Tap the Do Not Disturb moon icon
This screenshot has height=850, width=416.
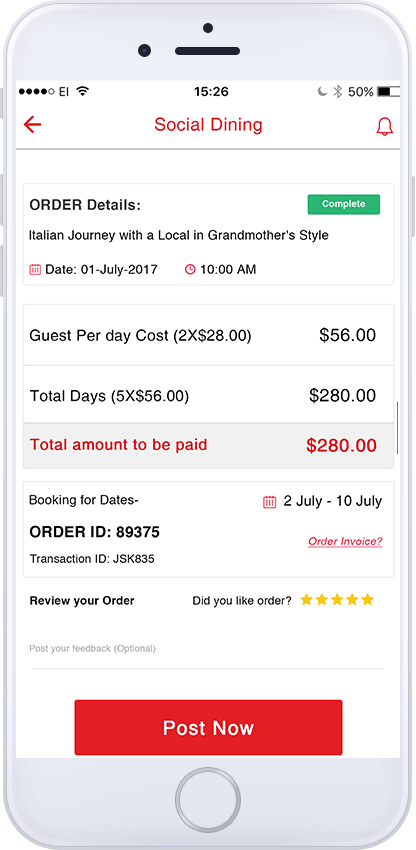322,92
